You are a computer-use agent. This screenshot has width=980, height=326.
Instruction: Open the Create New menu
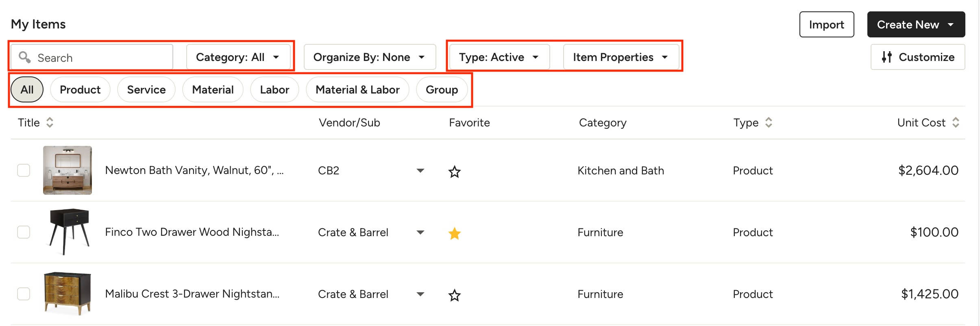tap(916, 24)
